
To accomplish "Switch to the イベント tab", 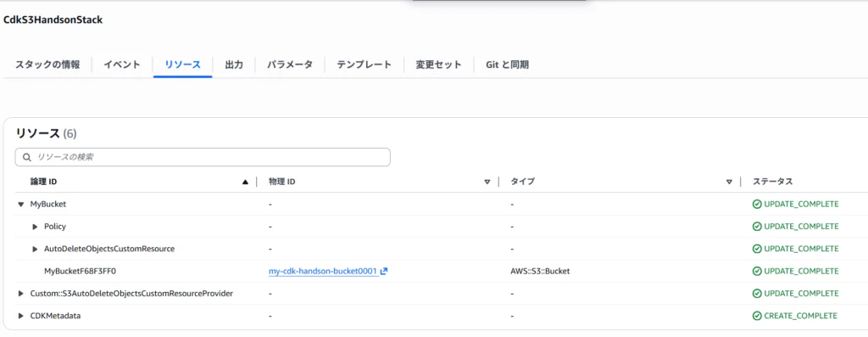I will click(x=122, y=65).
